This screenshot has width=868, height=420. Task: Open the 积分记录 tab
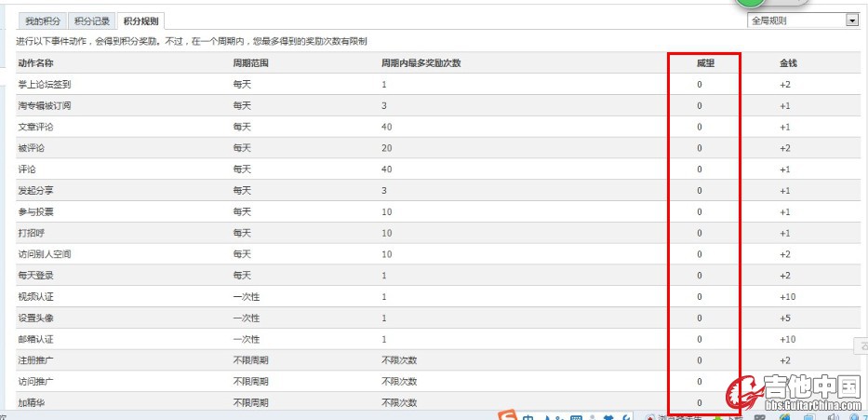(92, 20)
